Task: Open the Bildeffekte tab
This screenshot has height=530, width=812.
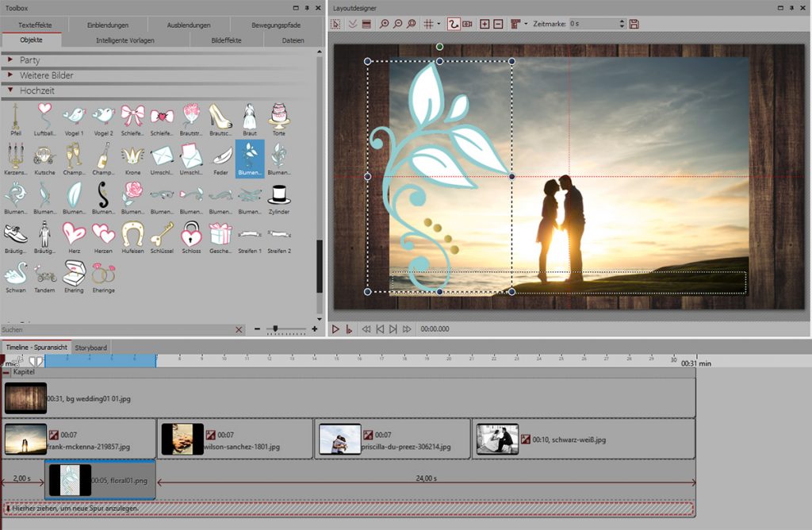Action: tap(228, 40)
